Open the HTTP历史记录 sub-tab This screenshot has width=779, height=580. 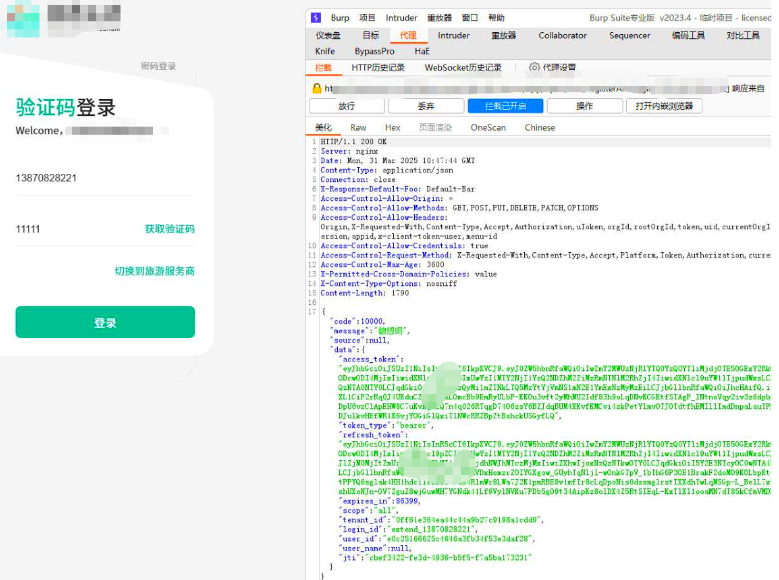pos(378,67)
